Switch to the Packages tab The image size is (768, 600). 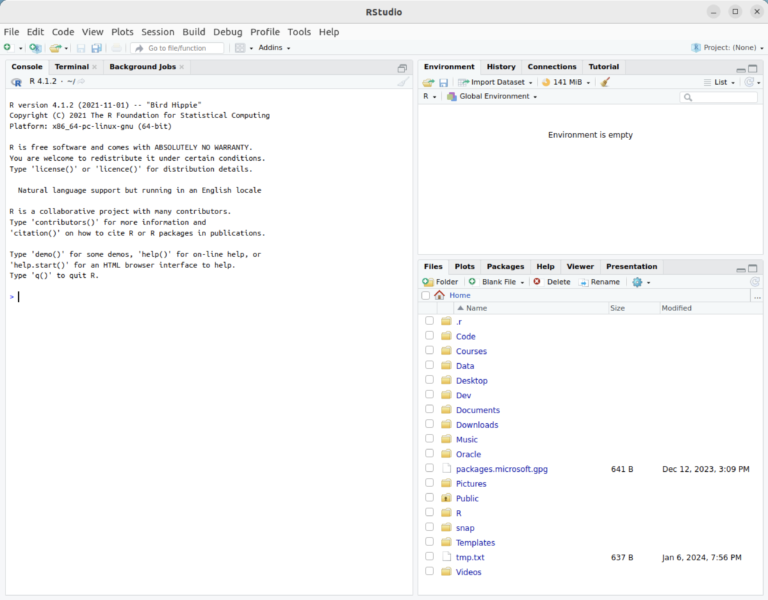505,266
